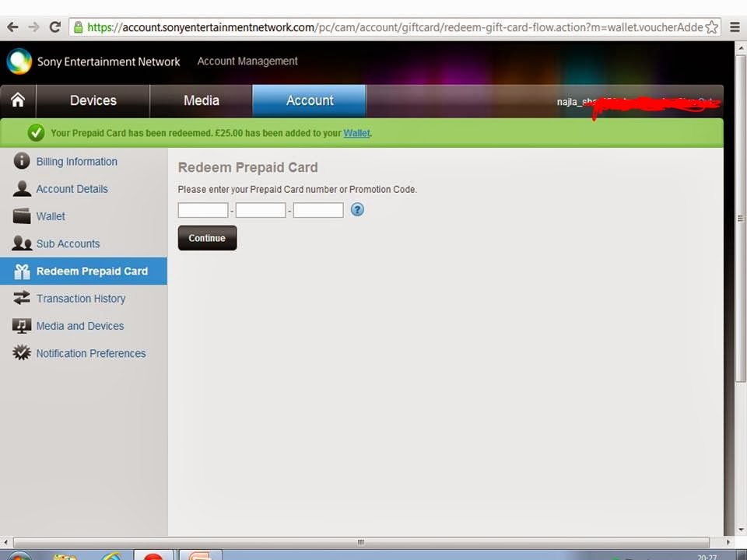The width and height of the screenshot is (747, 560).
Task: Click the scroll right arrow
Action: pyautogui.click(x=728, y=542)
